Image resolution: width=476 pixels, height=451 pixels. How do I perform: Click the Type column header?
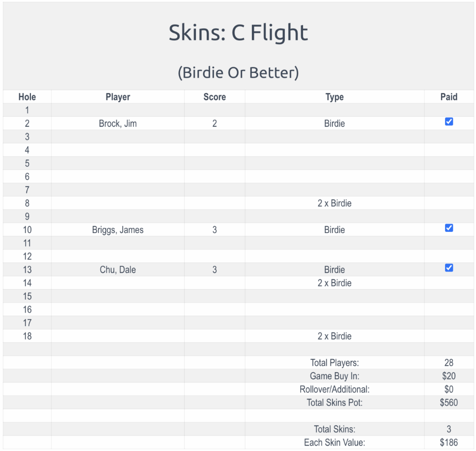coord(334,97)
